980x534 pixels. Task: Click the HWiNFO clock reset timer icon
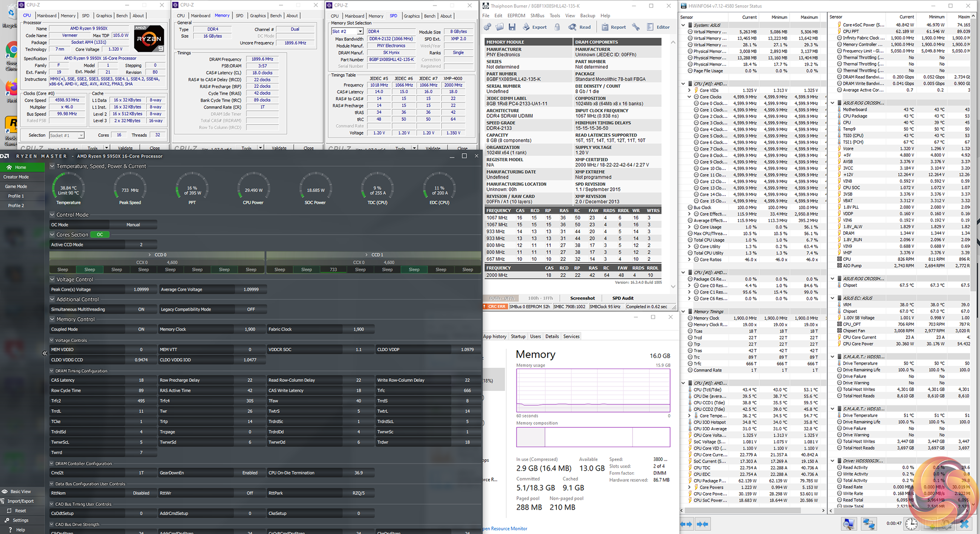[x=911, y=524]
